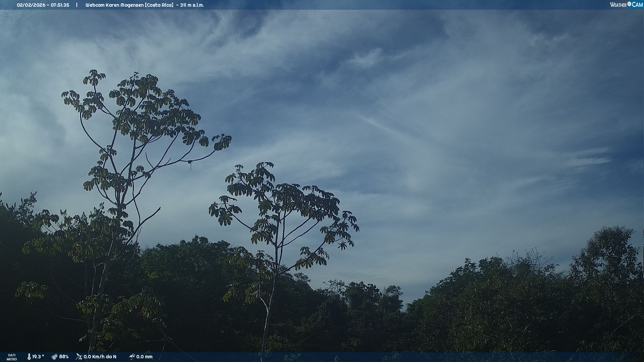Click the [Costa Rica] location text

click(x=159, y=5)
